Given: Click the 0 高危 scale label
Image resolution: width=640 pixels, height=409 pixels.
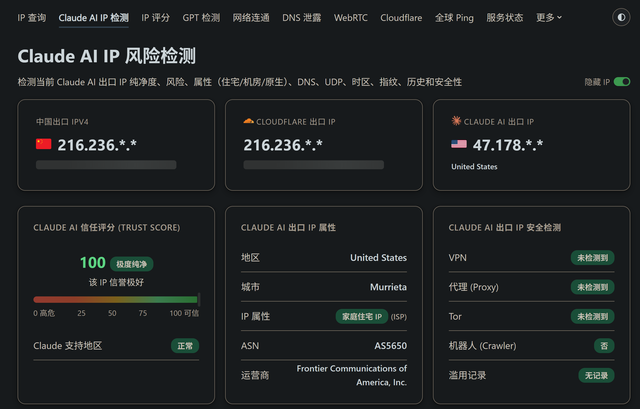Looking at the screenshot, I should (44, 313).
